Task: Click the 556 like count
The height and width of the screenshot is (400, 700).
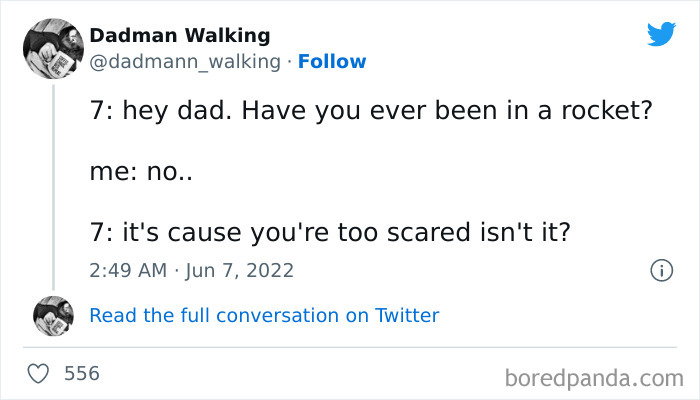Action: (x=82, y=374)
